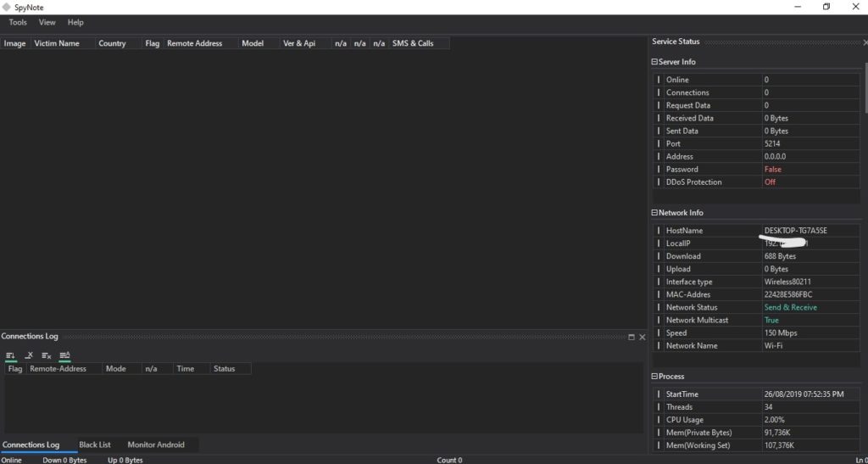Click the Port value 5214

pos(772,143)
